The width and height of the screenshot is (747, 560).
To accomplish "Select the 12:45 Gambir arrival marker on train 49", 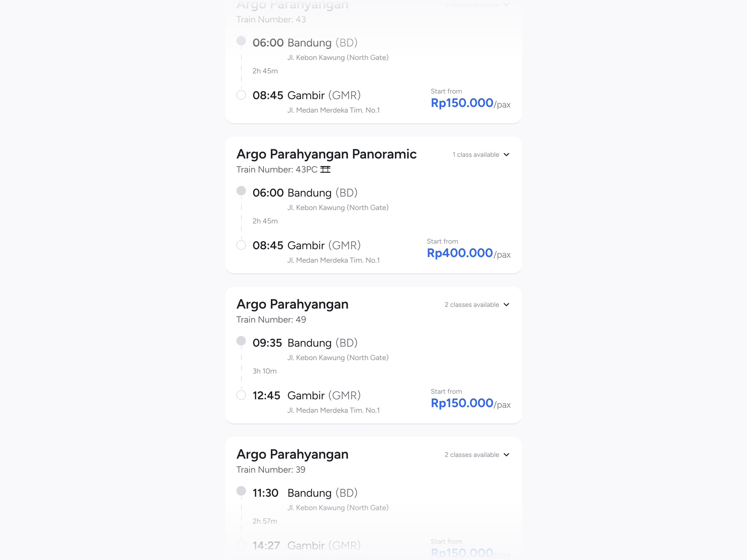I will point(241,395).
